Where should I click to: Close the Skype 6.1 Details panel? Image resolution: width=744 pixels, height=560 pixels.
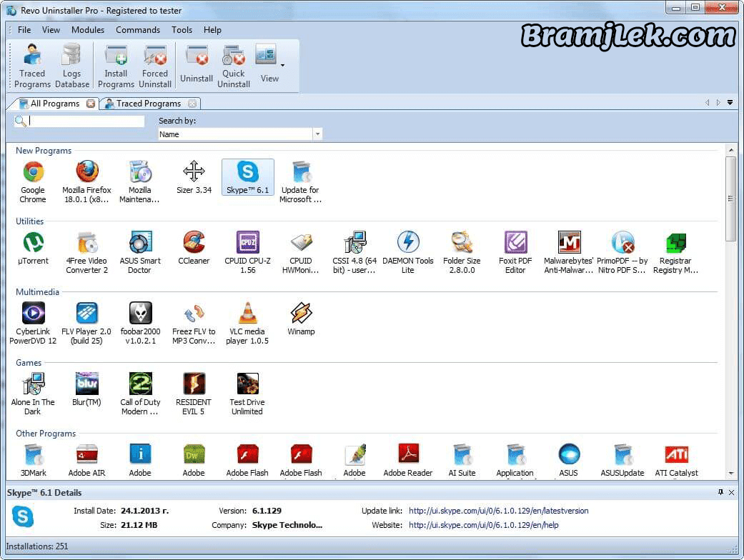731,493
